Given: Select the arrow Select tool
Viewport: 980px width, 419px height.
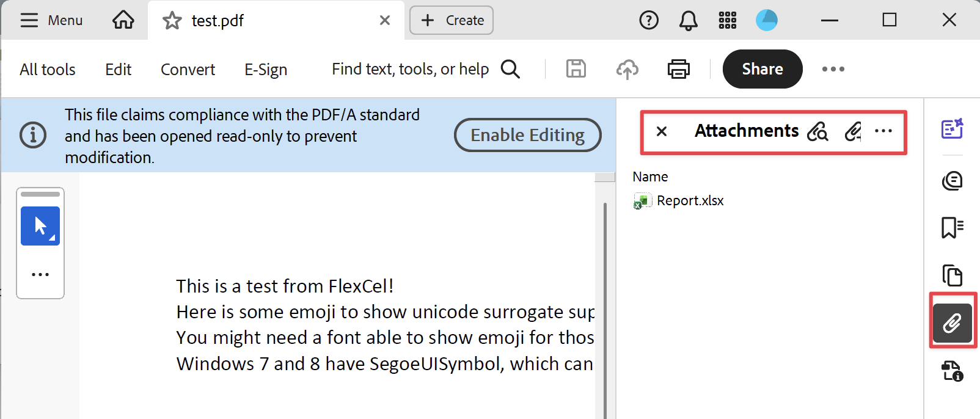Looking at the screenshot, I should (40, 226).
